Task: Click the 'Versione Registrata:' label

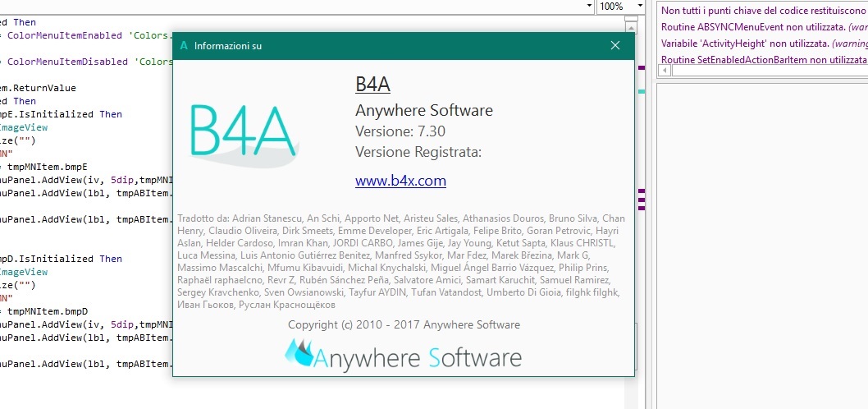Action: point(418,152)
